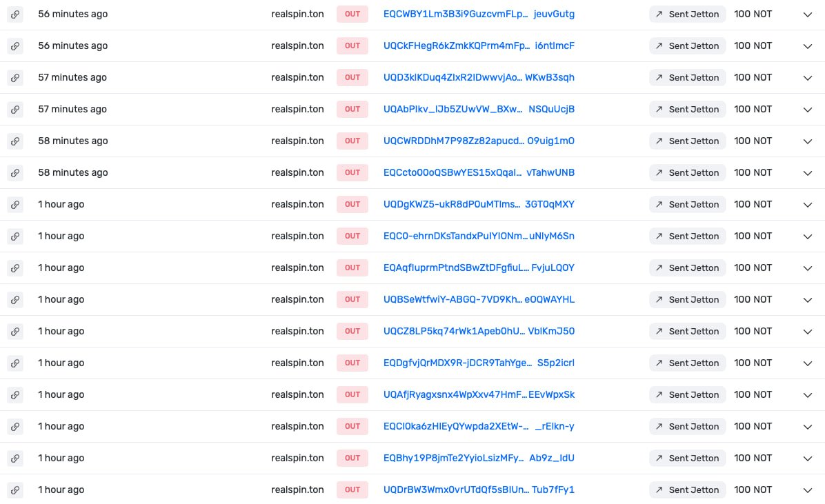Click link icon for EEvWpxSk transaction

[15, 394]
